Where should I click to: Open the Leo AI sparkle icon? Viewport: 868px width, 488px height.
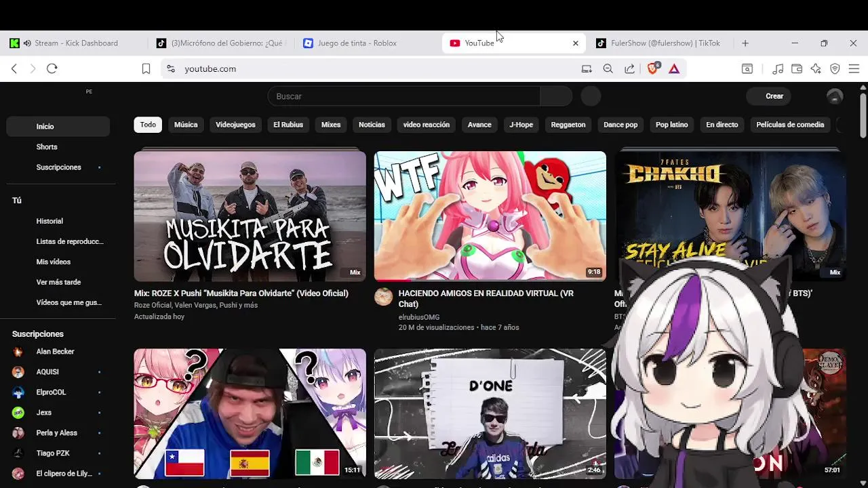pyautogui.click(x=816, y=68)
